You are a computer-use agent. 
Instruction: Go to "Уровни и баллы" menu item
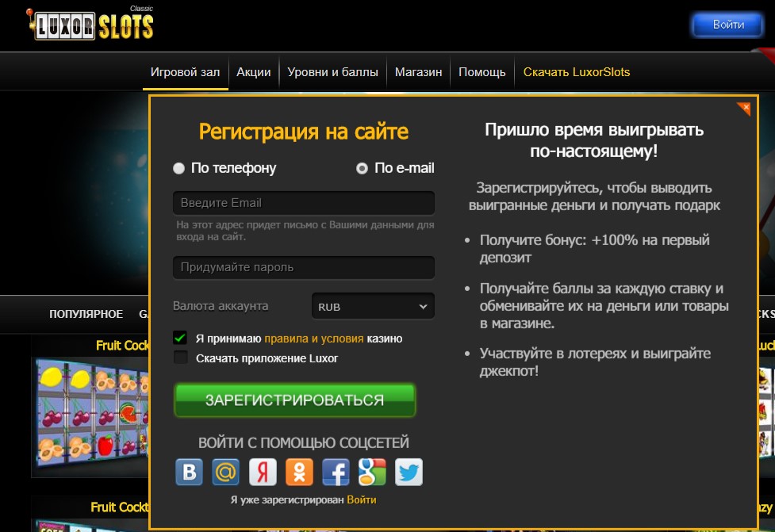click(x=332, y=72)
